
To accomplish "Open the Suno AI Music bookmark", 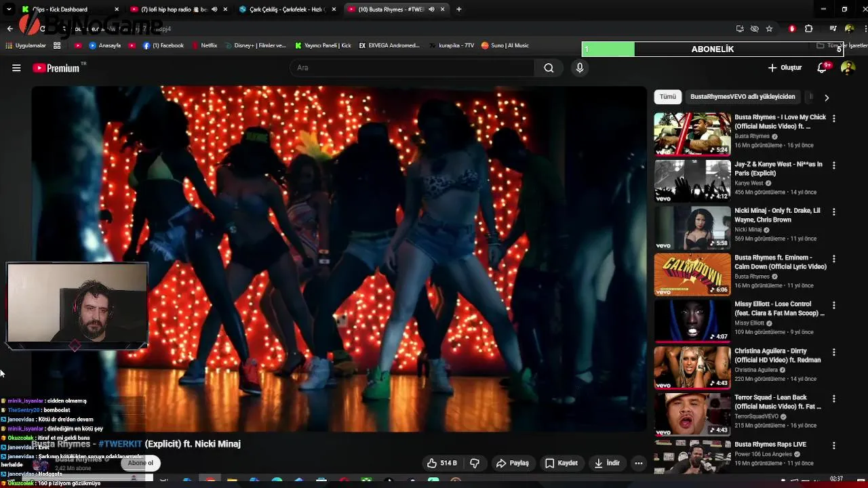I will point(505,45).
